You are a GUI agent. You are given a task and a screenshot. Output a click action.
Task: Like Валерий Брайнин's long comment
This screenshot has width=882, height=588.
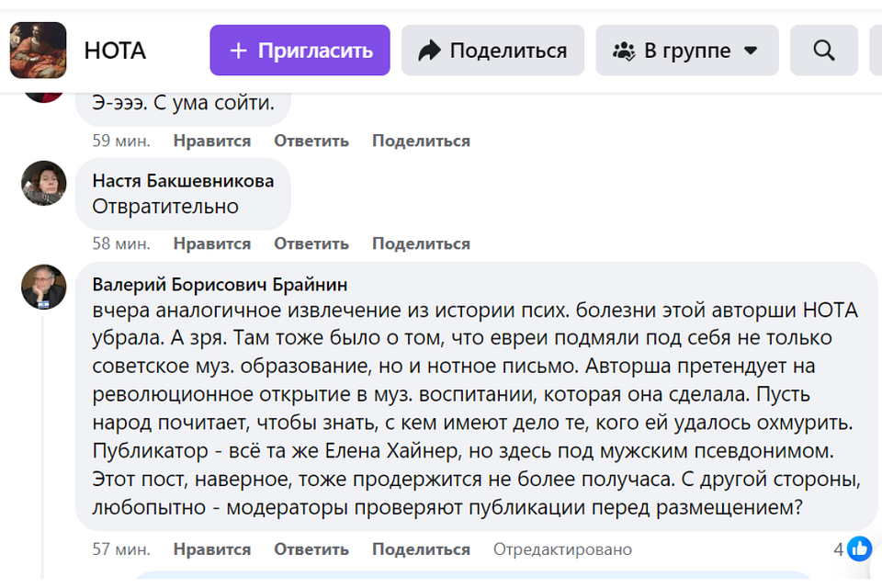(x=211, y=549)
